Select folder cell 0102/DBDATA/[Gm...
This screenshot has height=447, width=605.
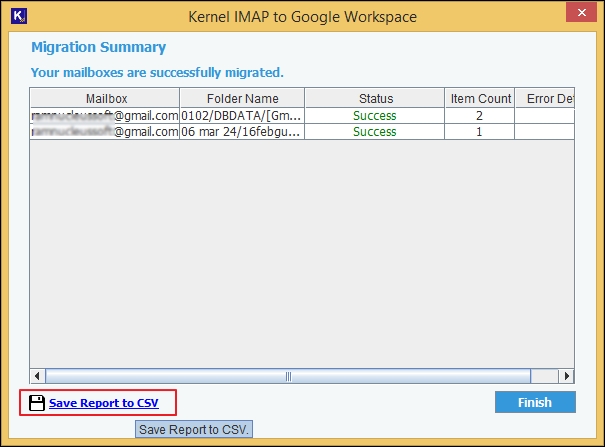click(242, 116)
